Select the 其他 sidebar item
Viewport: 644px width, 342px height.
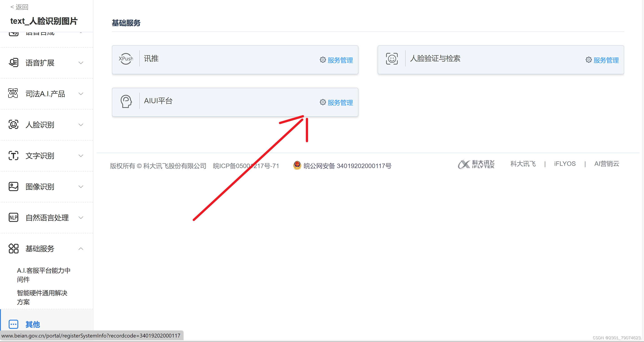[x=33, y=324]
